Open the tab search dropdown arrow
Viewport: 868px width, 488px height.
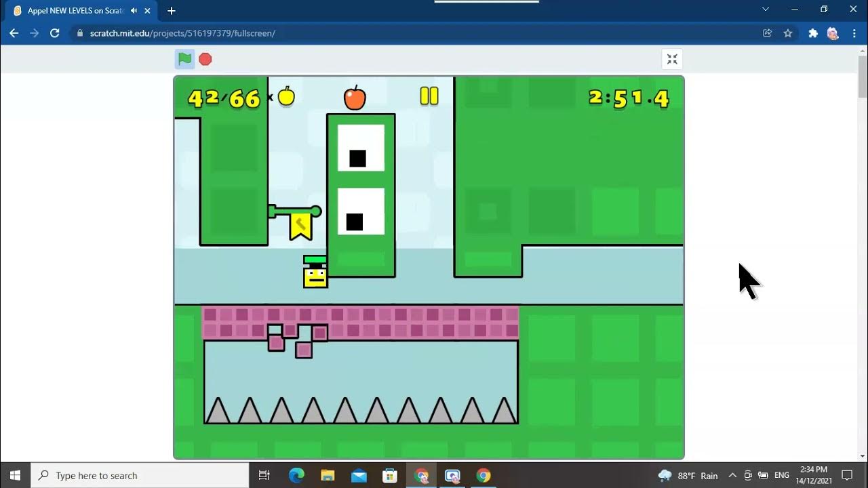click(x=766, y=9)
